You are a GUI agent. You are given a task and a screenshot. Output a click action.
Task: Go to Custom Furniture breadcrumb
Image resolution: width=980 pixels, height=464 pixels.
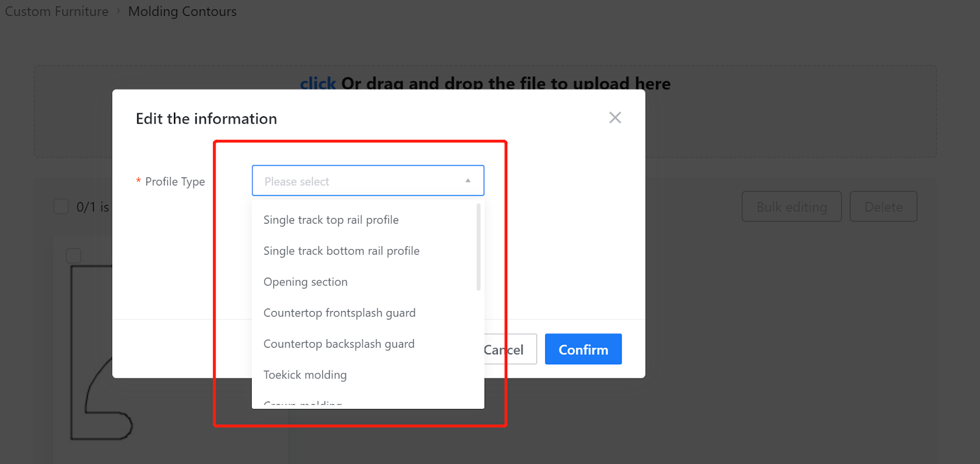[56, 12]
